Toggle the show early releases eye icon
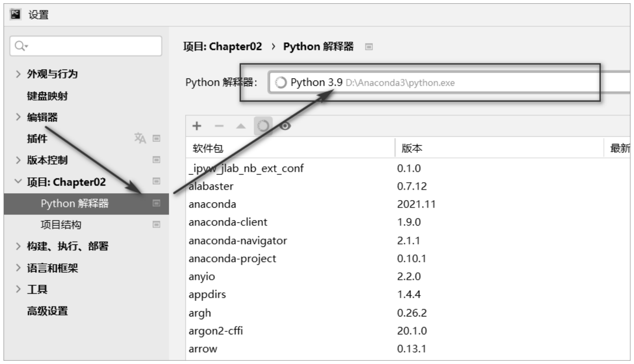 pos(285,126)
